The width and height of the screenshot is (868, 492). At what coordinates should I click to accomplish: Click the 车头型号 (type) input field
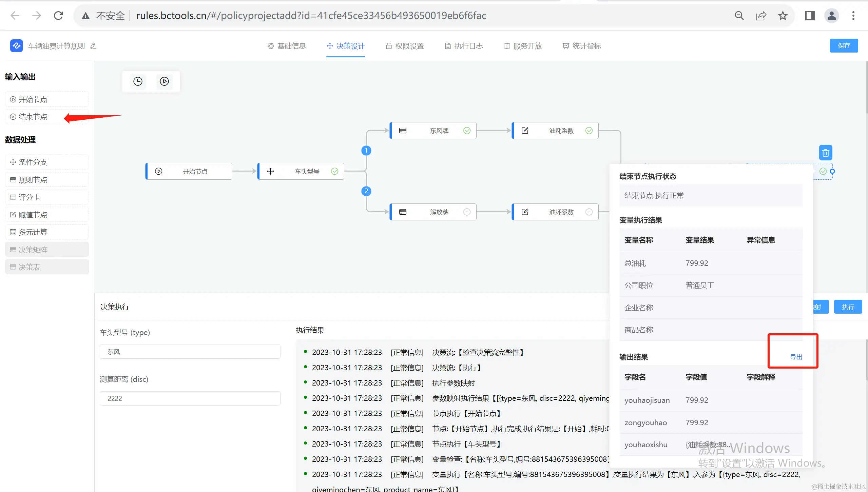coord(190,352)
